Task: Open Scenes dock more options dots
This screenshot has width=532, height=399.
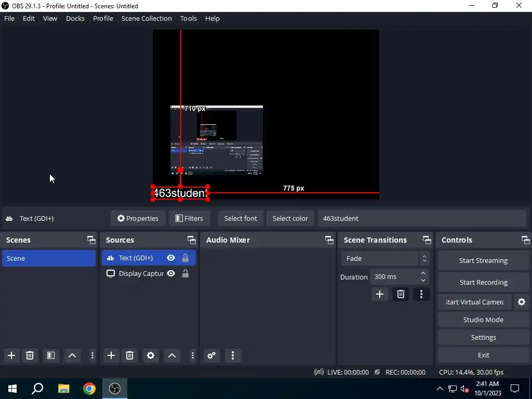Action: coord(92,355)
